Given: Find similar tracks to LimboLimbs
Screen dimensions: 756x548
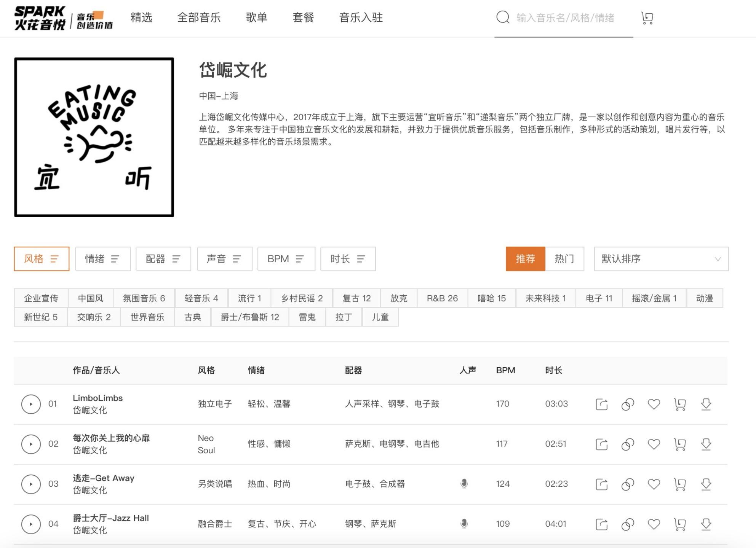Looking at the screenshot, I should (628, 404).
